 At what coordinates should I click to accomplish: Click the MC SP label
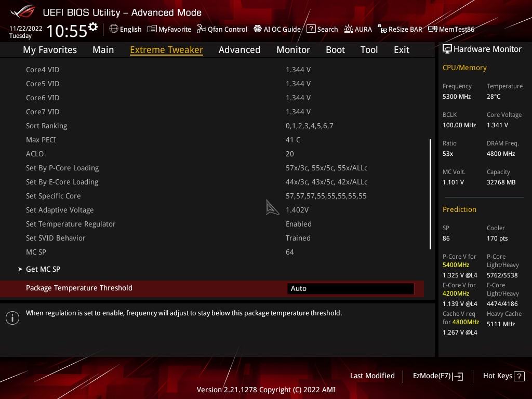(36, 252)
